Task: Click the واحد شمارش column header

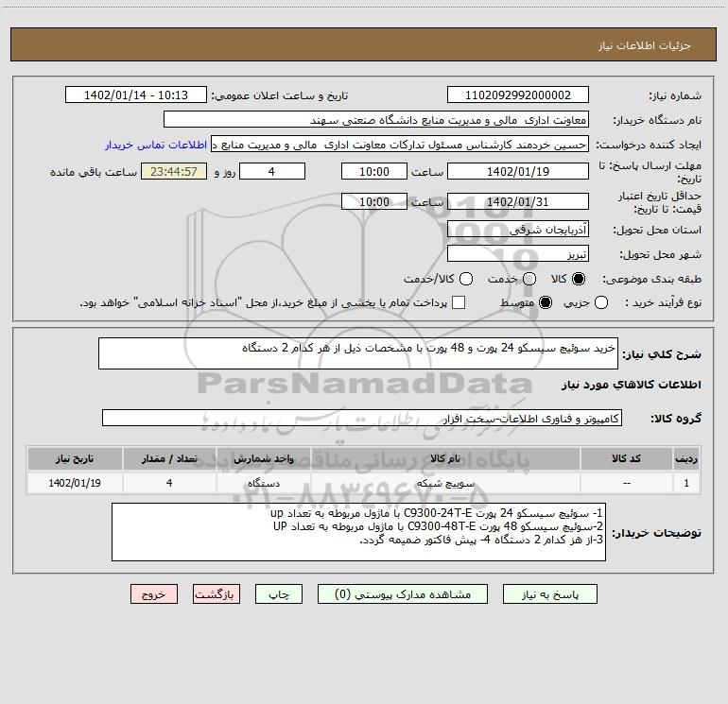Action: [263, 458]
